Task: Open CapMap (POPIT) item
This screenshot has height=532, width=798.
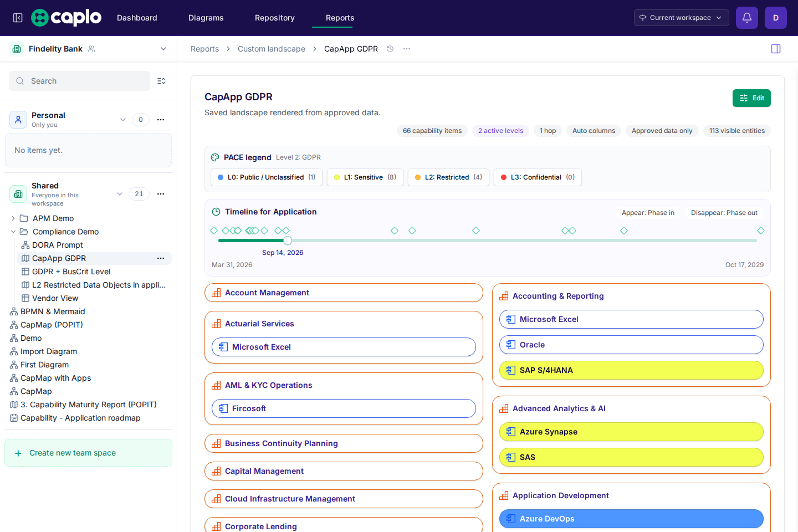Action: click(x=52, y=325)
